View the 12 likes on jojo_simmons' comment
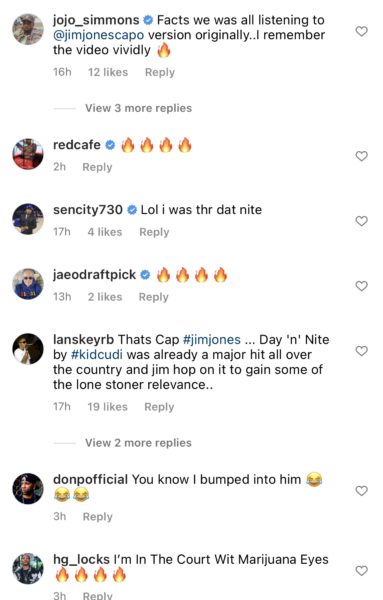 pyautogui.click(x=108, y=72)
